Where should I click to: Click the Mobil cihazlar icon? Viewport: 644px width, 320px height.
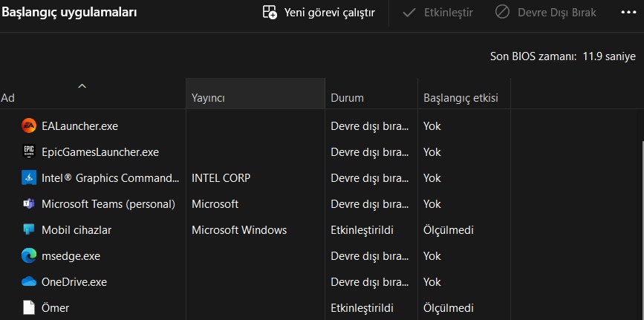pos(29,229)
